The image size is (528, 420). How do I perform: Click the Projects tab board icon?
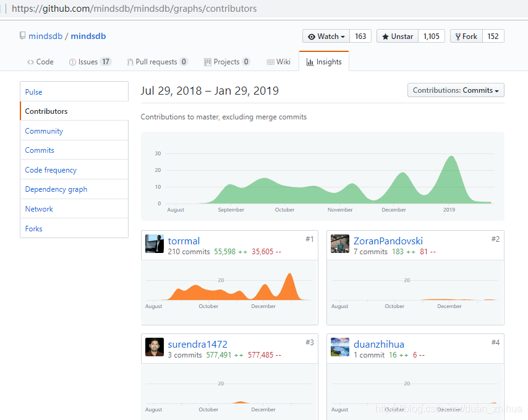208,62
